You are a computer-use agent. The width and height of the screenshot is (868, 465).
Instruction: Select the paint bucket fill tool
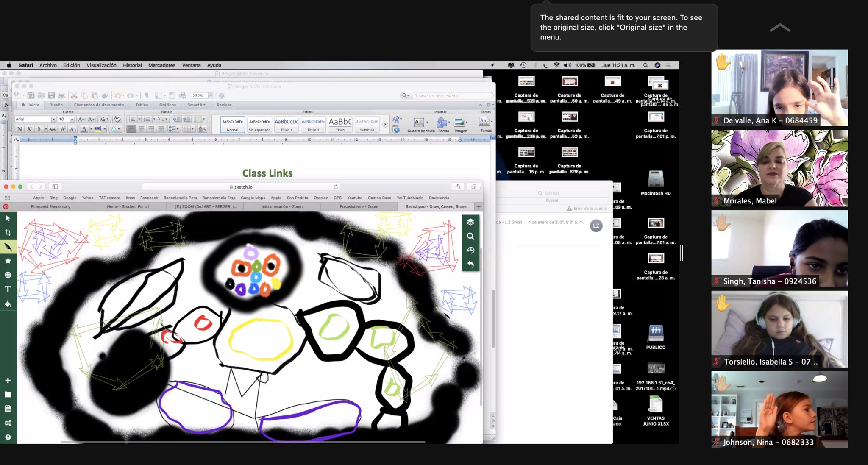pos(8,304)
